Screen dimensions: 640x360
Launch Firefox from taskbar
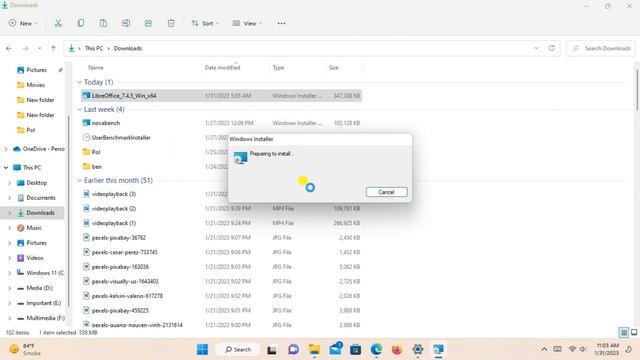[397, 350]
